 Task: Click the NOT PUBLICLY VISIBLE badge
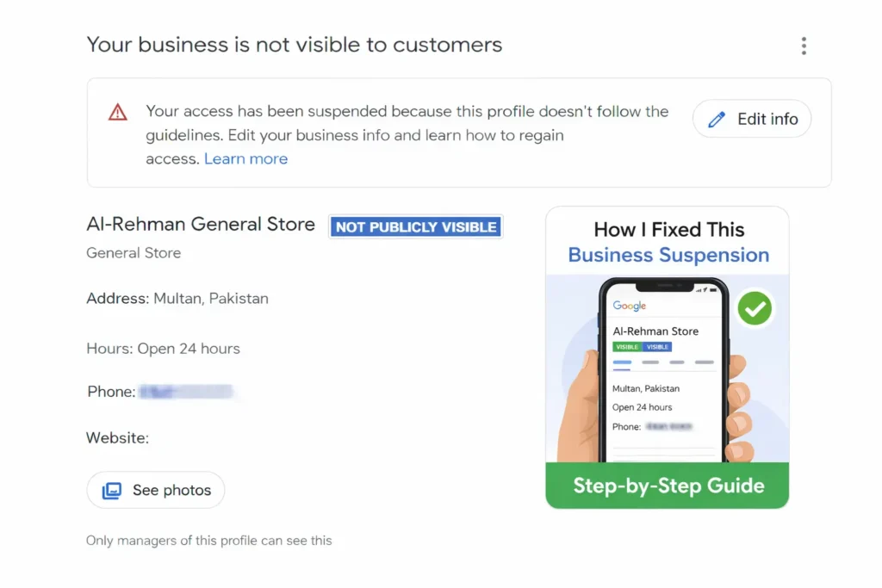pos(416,227)
